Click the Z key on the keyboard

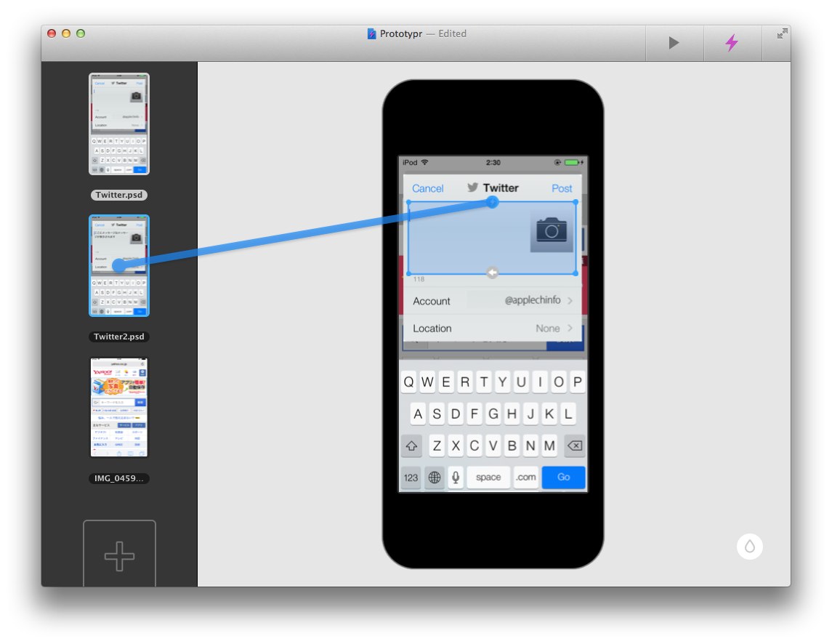[437, 446]
